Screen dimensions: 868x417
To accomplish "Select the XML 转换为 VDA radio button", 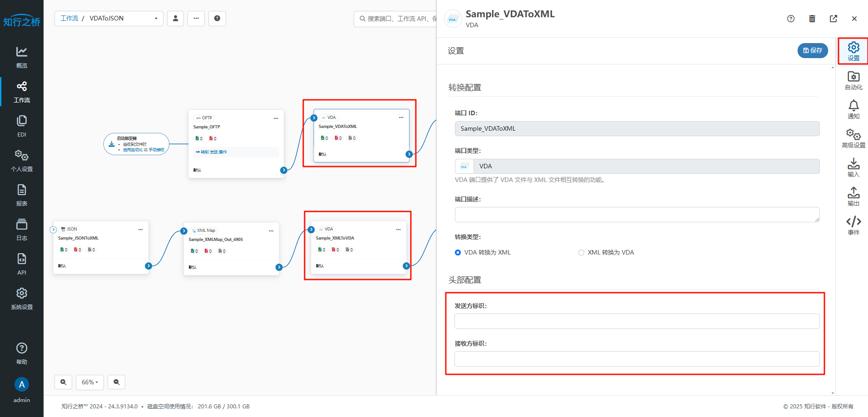I will tap(581, 253).
